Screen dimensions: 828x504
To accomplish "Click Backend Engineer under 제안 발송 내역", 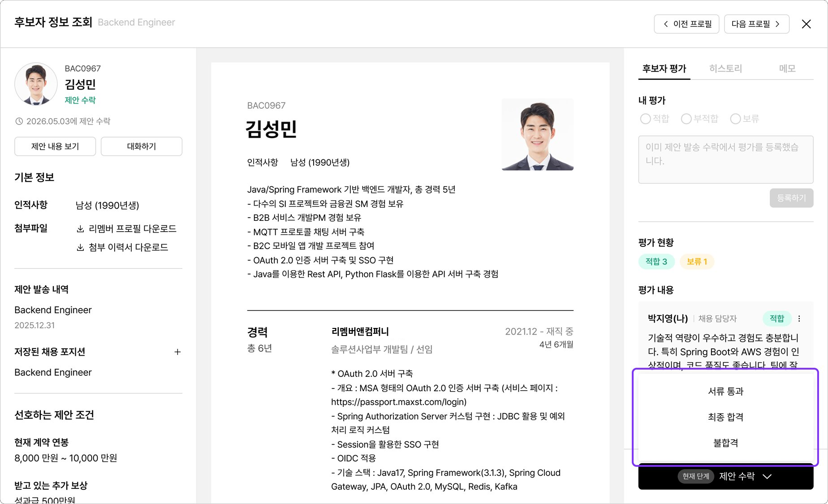I will coord(53,310).
